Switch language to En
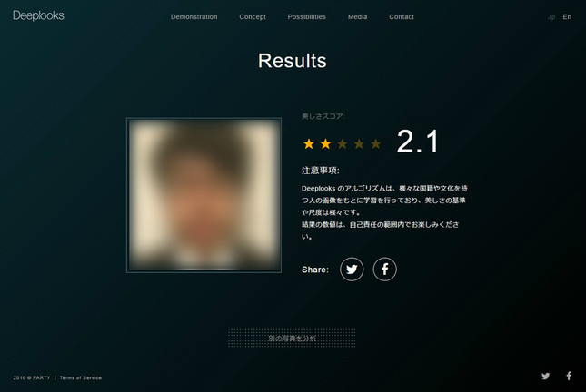Viewport: 586px width, 392px height. pyautogui.click(x=567, y=17)
